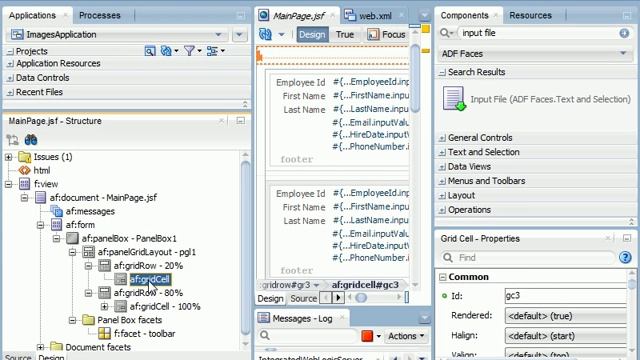This screenshot has width=640, height=360.
Task: Click the Projects filter funnel icon
Action: (x=189, y=51)
